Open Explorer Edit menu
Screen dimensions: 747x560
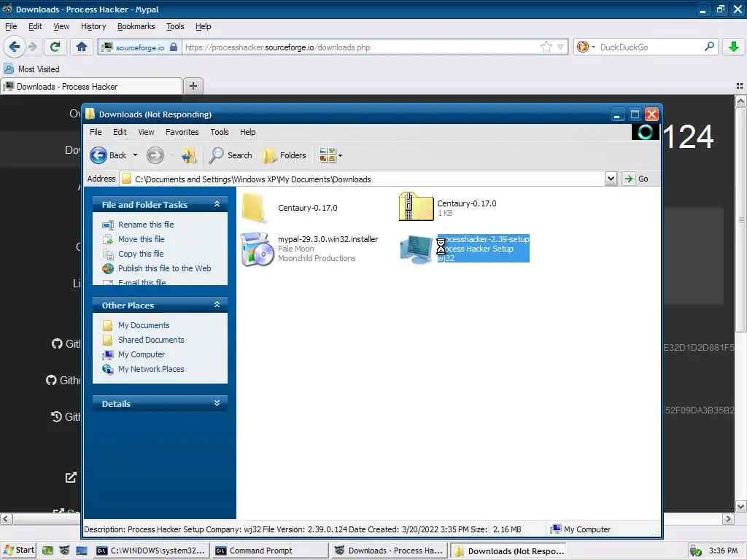120,132
